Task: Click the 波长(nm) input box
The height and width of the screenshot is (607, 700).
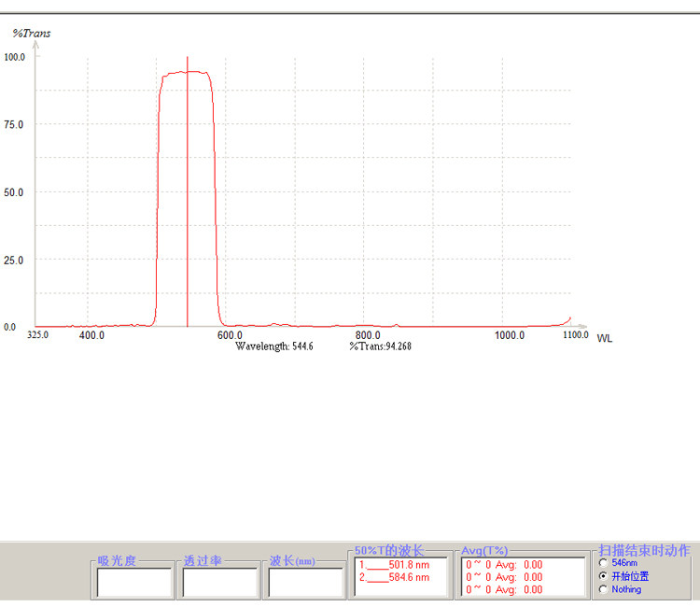Action: click(306, 583)
